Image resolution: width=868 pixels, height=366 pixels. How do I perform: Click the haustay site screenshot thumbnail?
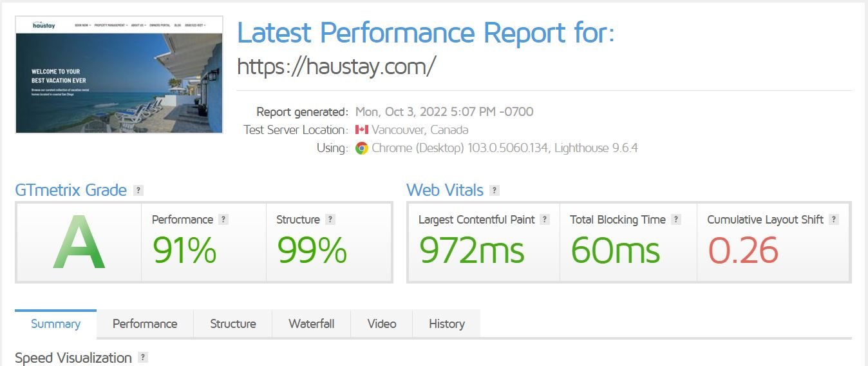119,75
